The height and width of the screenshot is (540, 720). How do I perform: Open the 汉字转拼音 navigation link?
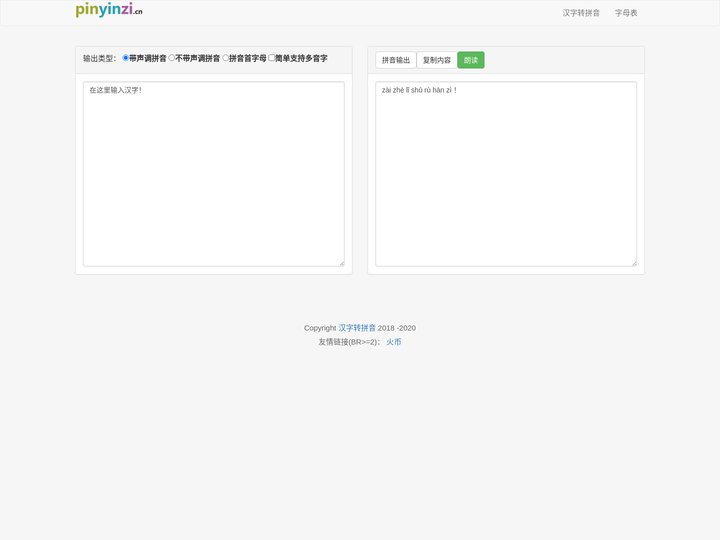[581, 13]
